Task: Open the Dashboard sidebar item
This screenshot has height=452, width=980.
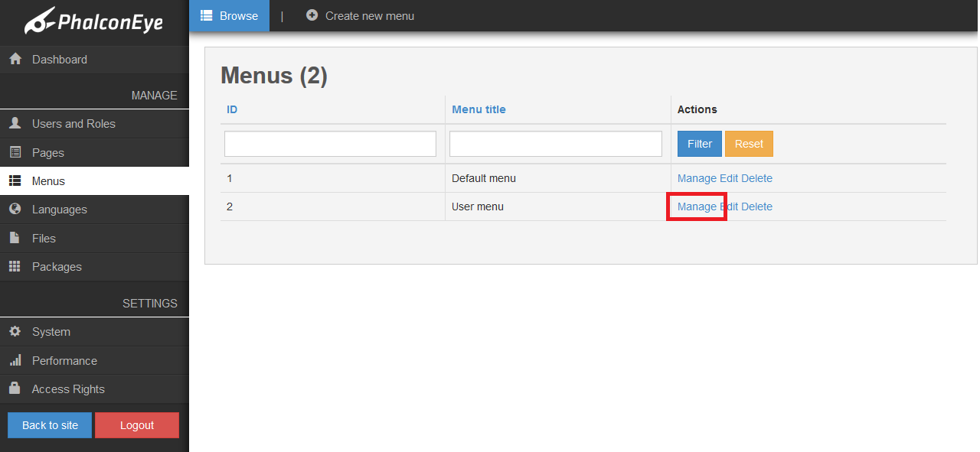Action: pos(94,60)
